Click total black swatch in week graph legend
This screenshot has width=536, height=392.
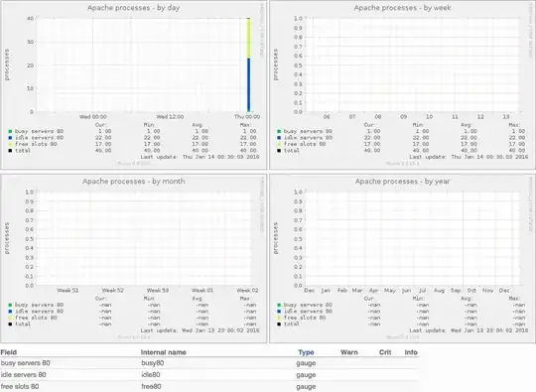[279, 151]
